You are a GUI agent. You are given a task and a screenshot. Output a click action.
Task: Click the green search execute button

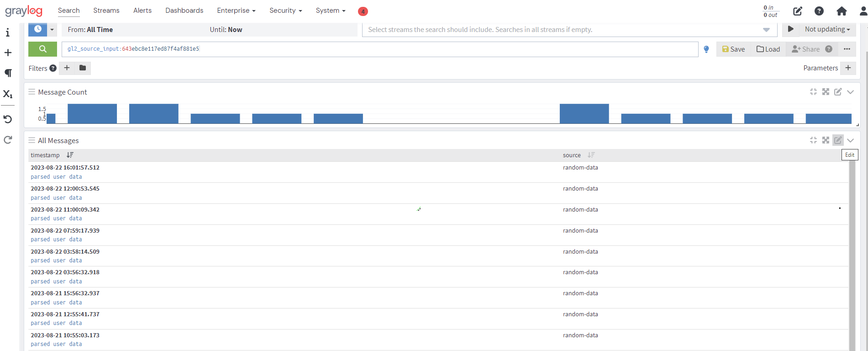coord(42,49)
